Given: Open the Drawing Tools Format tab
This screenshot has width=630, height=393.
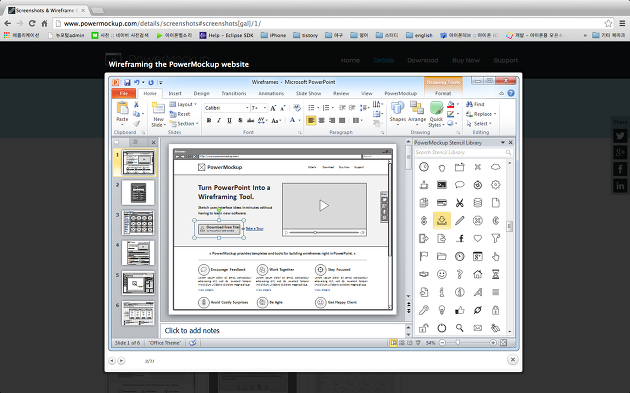Looking at the screenshot, I should 443,93.
